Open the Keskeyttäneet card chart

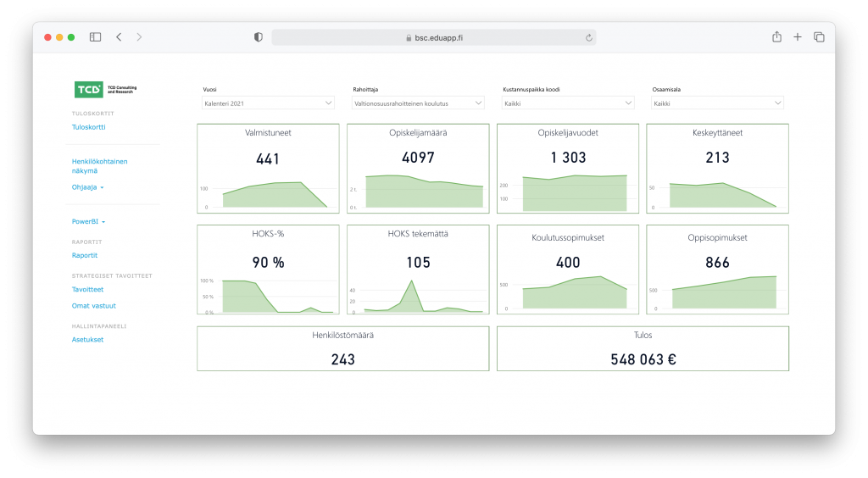tap(717, 193)
